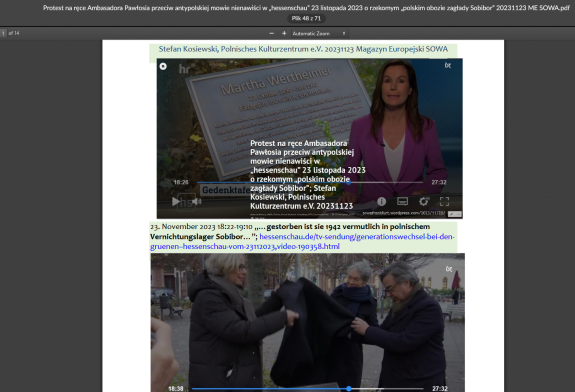Select the second video unveiling image
This screenshot has width=575, height=392.
[308, 323]
